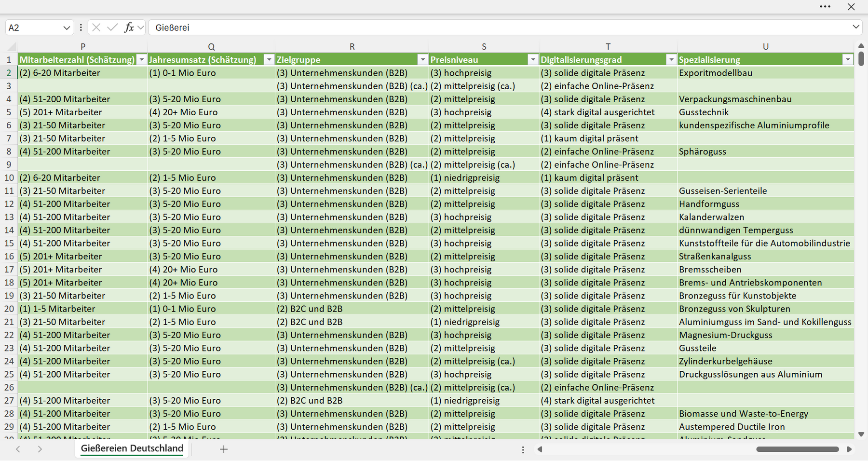
Task: Select row 5 header
Action: (x=9, y=112)
